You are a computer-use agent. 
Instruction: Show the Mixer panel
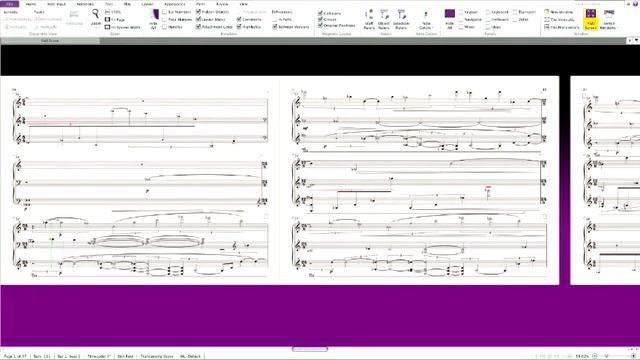[x=466, y=27]
